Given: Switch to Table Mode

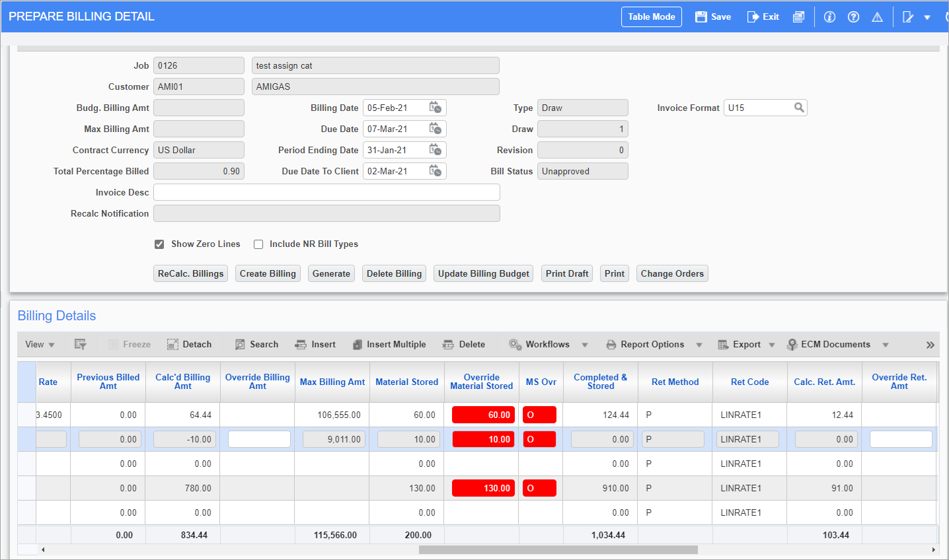Looking at the screenshot, I should [651, 17].
